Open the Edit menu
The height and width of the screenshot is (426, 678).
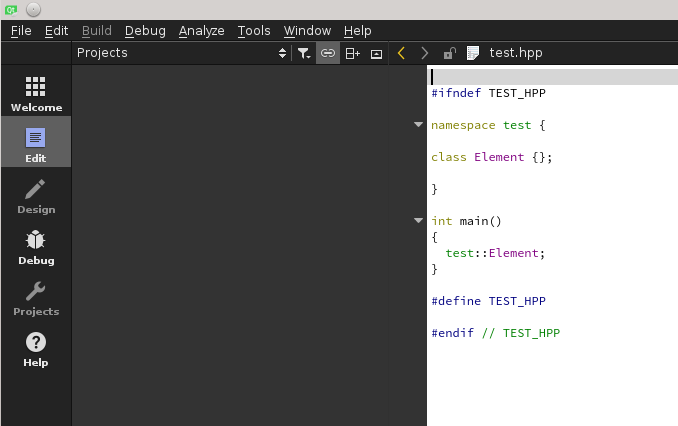pyautogui.click(x=57, y=31)
